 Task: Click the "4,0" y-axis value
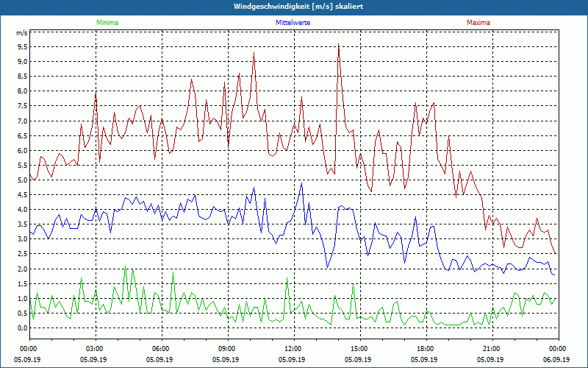coord(23,210)
